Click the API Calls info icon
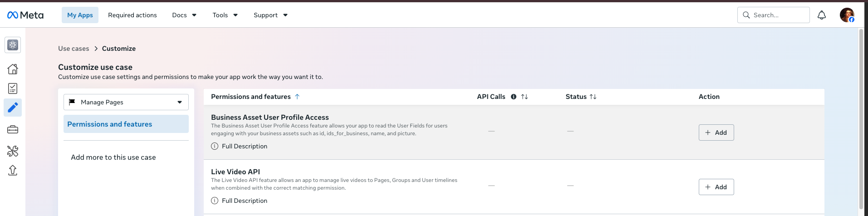 click(514, 97)
